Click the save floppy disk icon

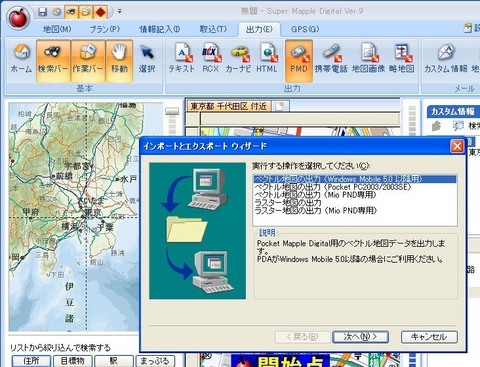(x=43, y=12)
